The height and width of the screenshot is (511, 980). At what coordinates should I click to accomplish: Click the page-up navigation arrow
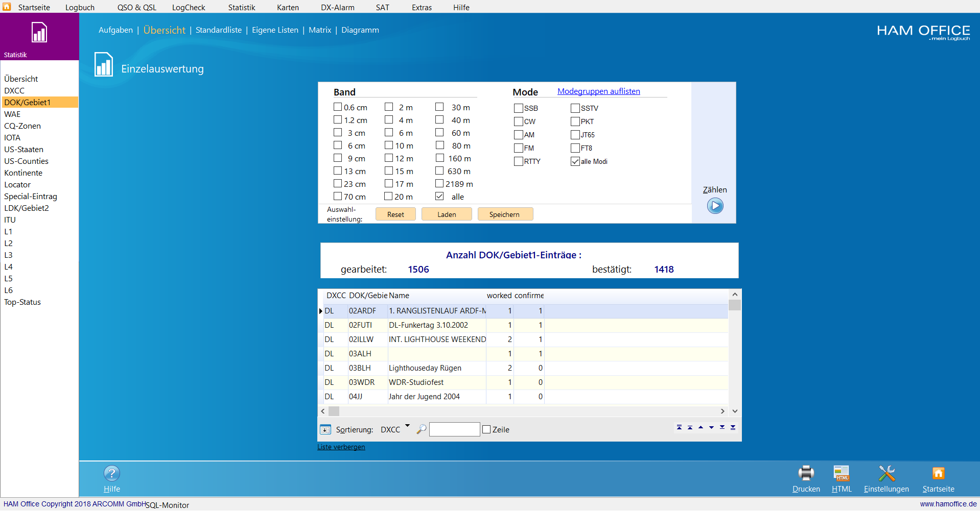point(690,427)
